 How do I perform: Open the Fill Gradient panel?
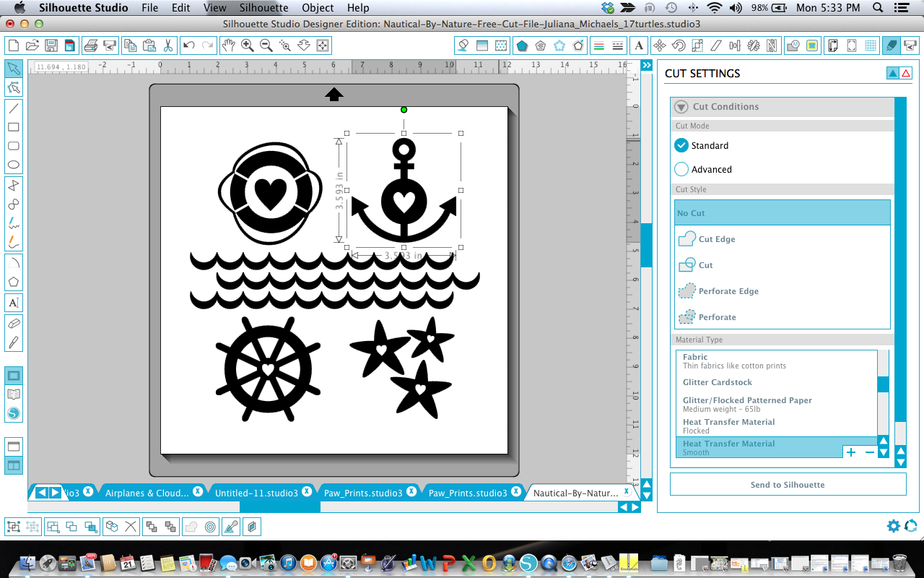(x=482, y=46)
